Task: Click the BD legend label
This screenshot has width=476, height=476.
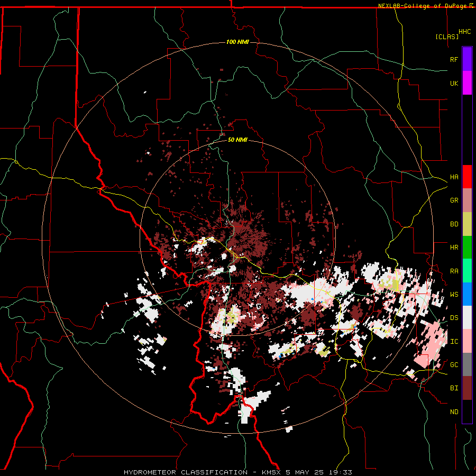Action: pos(454,224)
